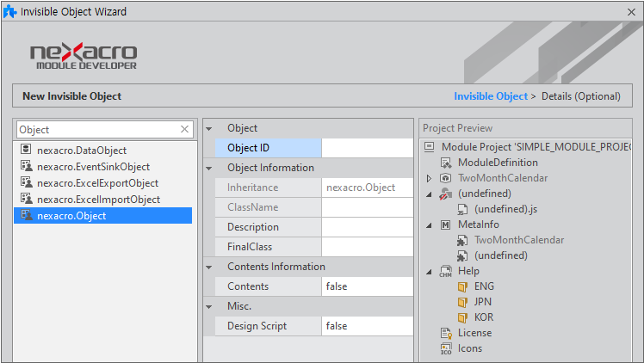Collapse the MetaInfo tree node
The width and height of the screenshot is (644, 363).
430,225
